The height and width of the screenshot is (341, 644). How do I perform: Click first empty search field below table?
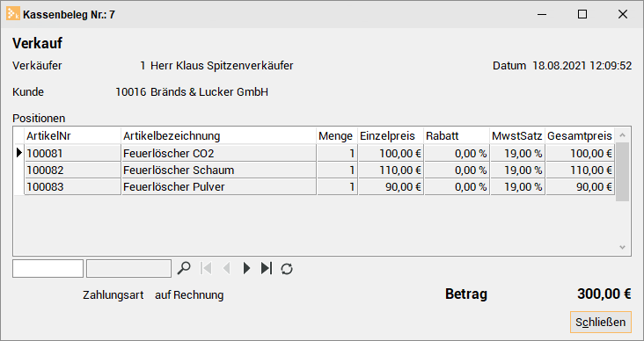48,268
